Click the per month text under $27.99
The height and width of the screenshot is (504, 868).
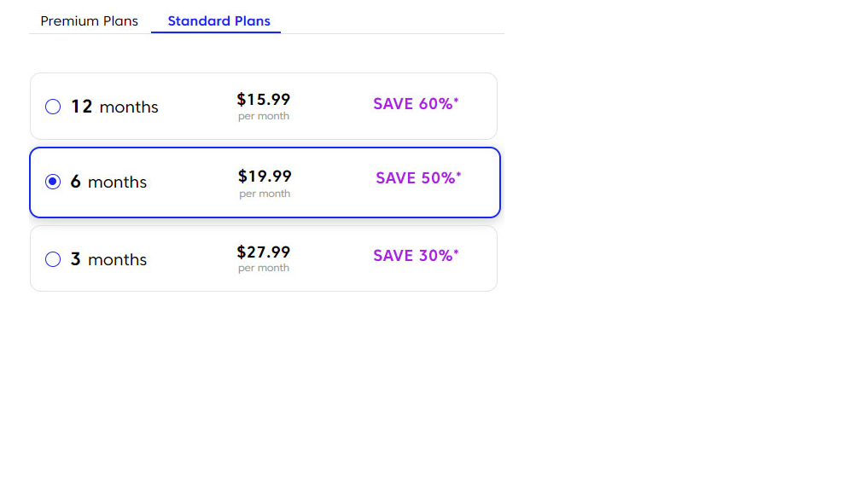point(264,268)
